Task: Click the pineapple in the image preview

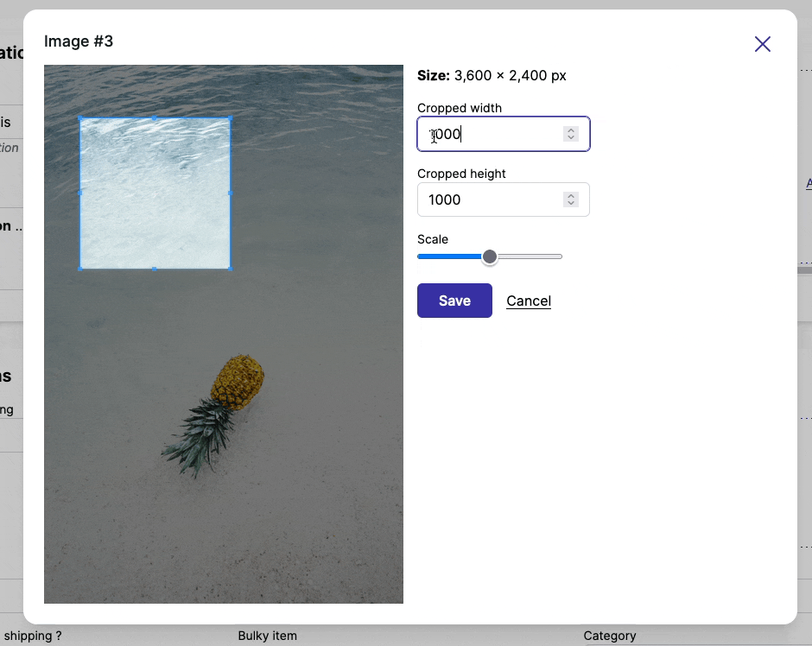Action: (237, 382)
